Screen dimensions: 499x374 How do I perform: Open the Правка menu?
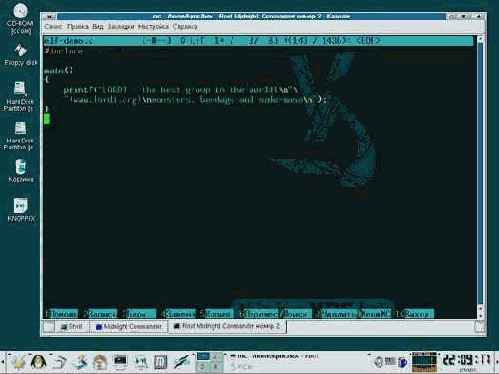pyautogui.click(x=77, y=27)
